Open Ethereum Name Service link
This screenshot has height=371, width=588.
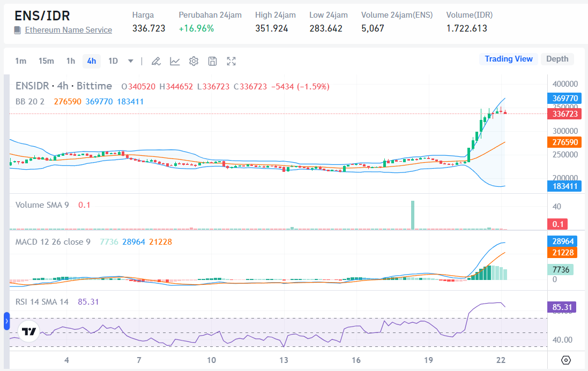click(x=68, y=30)
